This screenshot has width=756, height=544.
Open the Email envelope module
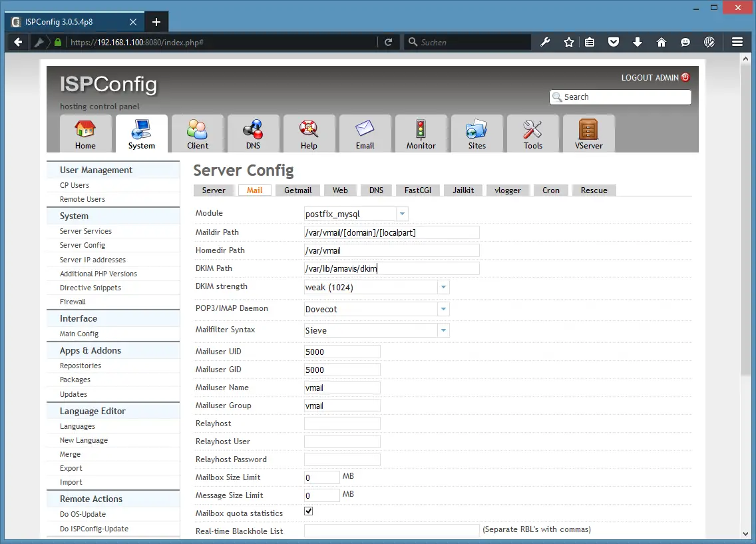point(365,134)
